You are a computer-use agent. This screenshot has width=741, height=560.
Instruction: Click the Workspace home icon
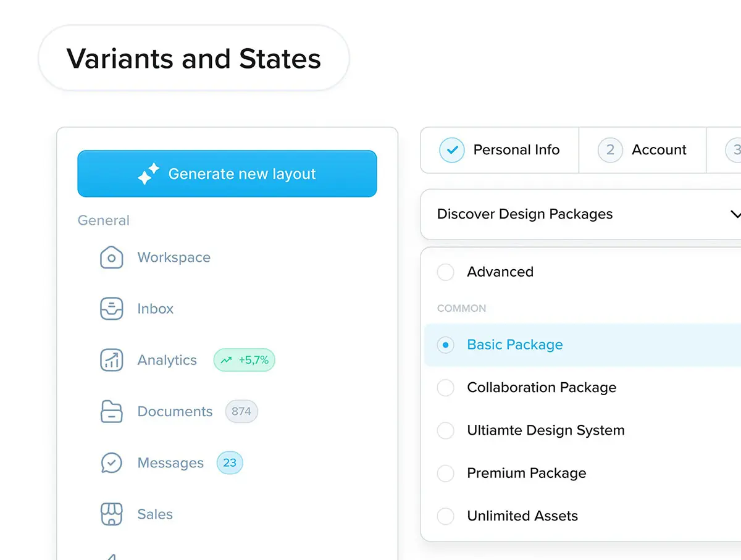112,257
